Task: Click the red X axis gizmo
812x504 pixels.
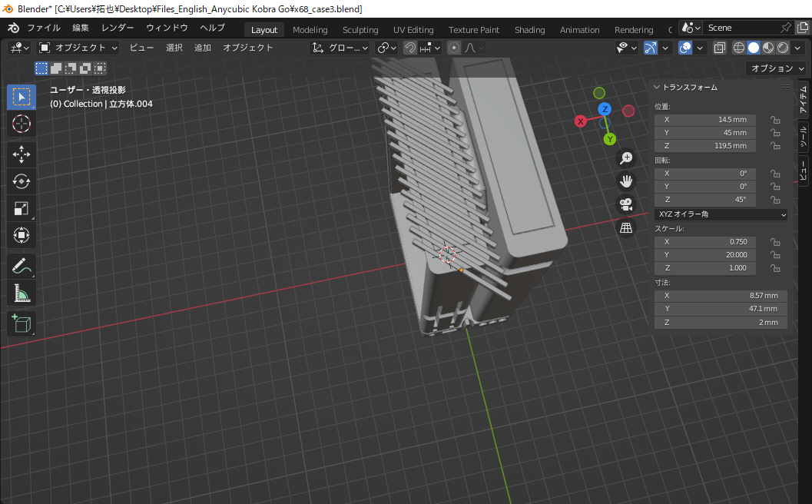Action: [581, 121]
